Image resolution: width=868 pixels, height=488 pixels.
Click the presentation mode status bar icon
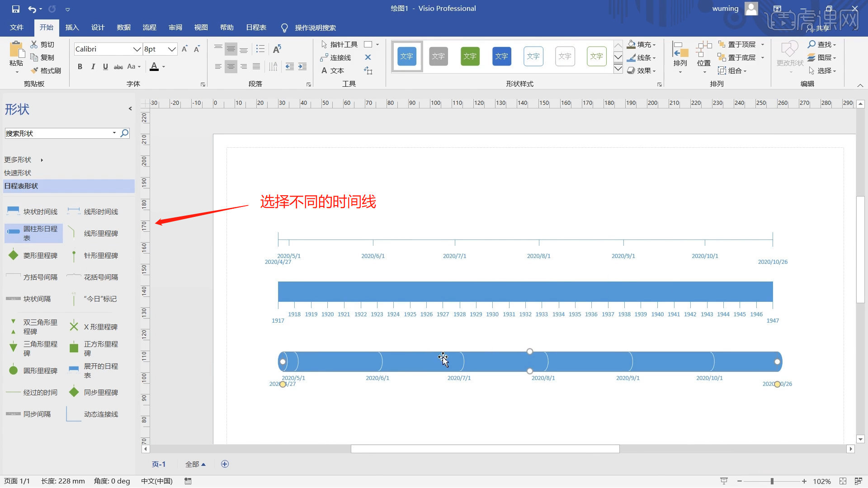coord(724,481)
